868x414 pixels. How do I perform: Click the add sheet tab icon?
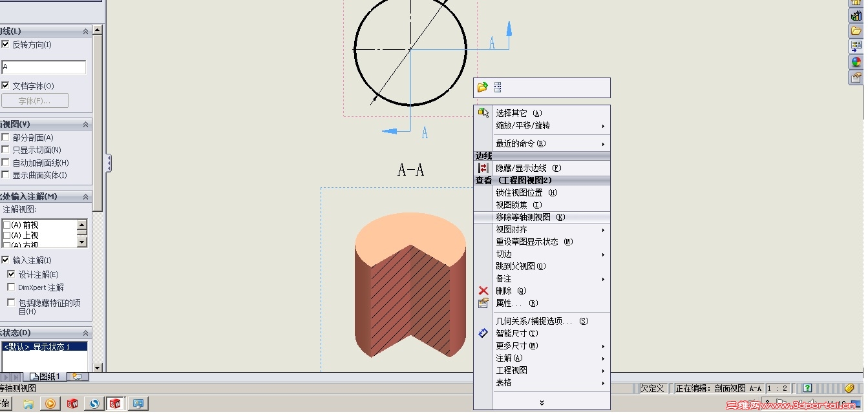(x=76, y=377)
